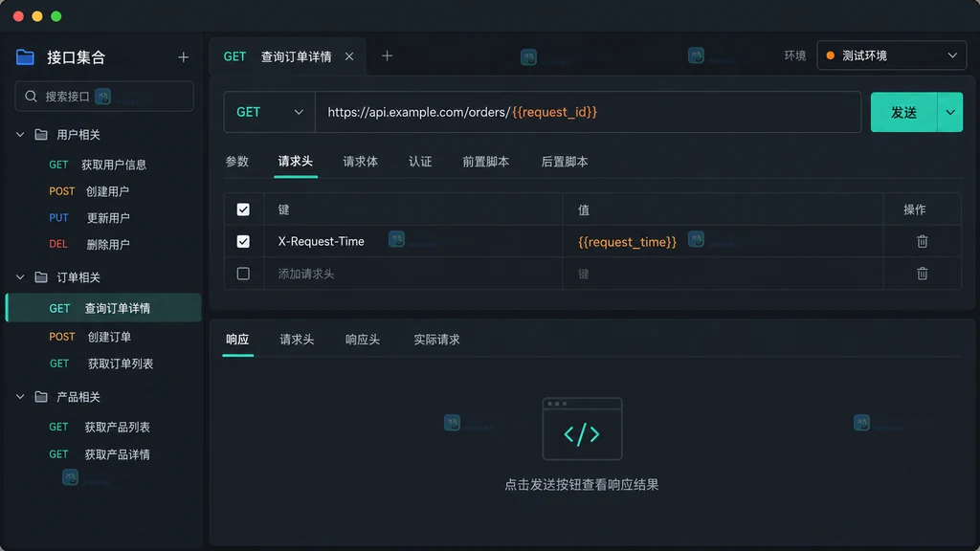
Task: Check the 添加请求头 row checkbox
Action: [x=243, y=273]
